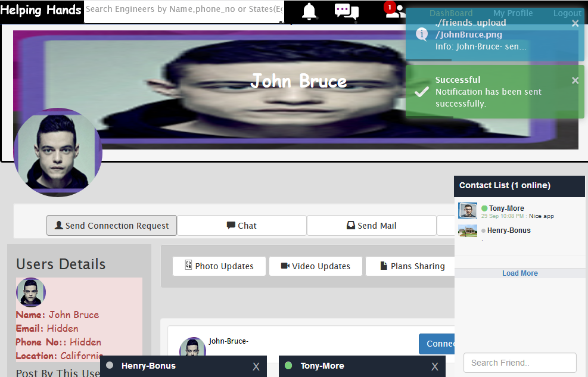Close the Tony-More chat box
Screen dimensions: 588x377
point(435,366)
